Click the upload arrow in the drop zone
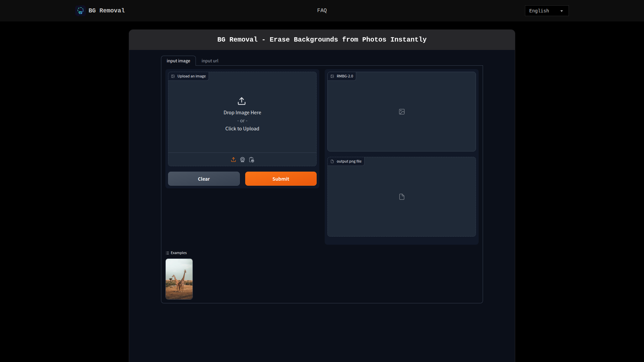This screenshot has height=362, width=644. pyautogui.click(x=242, y=101)
